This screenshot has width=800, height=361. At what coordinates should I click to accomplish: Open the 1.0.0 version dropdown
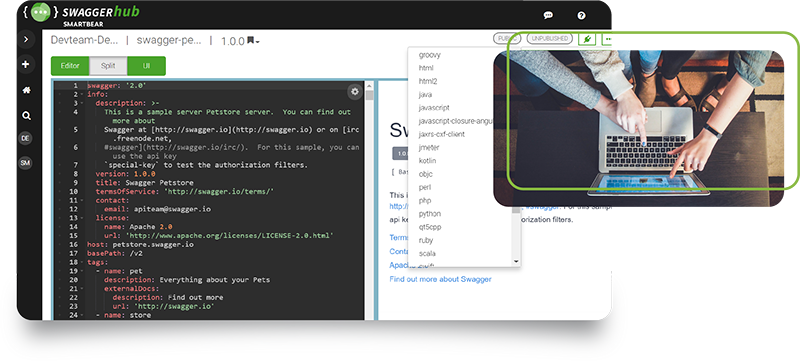coord(240,41)
